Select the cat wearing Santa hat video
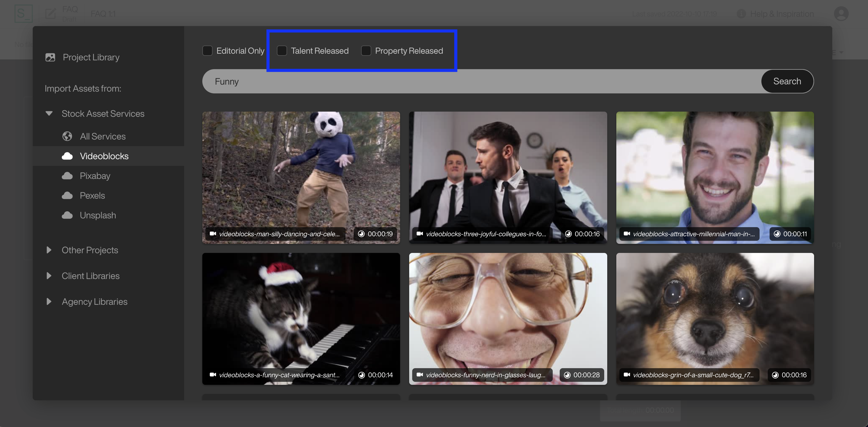The width and height of the screenshot is (868, 427). (x=300, y=318)
